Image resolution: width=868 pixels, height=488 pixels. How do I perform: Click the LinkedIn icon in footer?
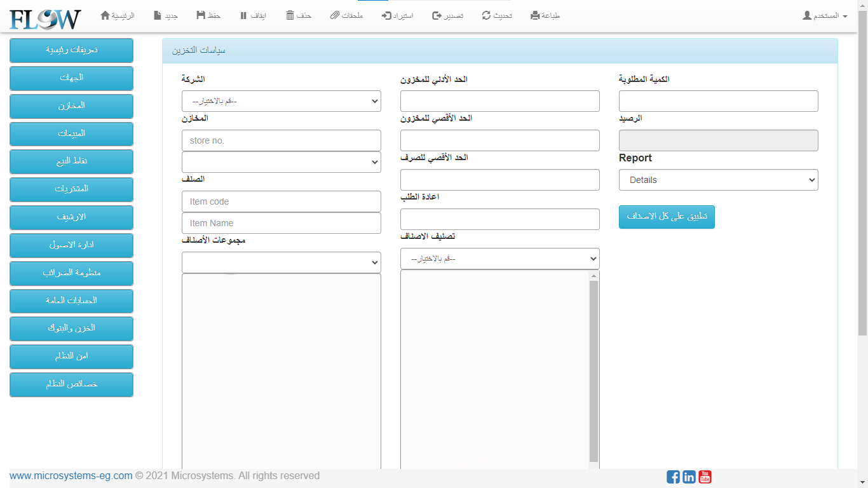689,477
